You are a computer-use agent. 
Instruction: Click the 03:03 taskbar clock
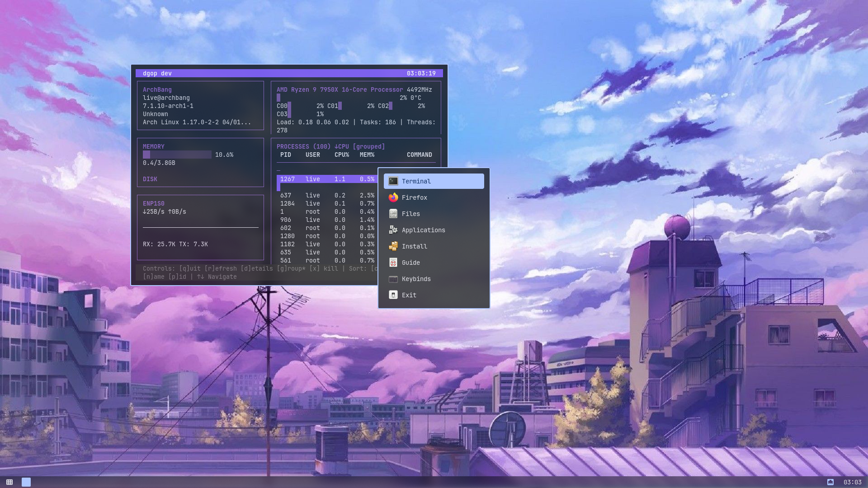tap(853, 482)
